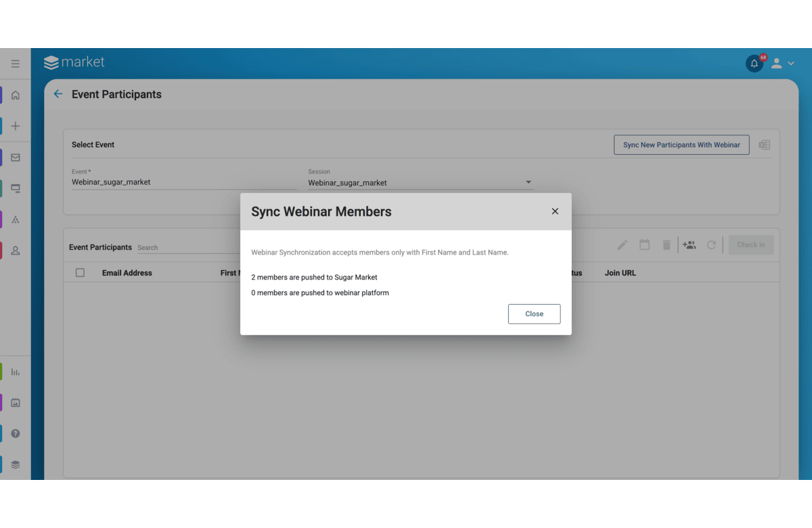812x528 pixels.
Task: Click the plus create icon in sidebar
Action: tap(16, 126)
